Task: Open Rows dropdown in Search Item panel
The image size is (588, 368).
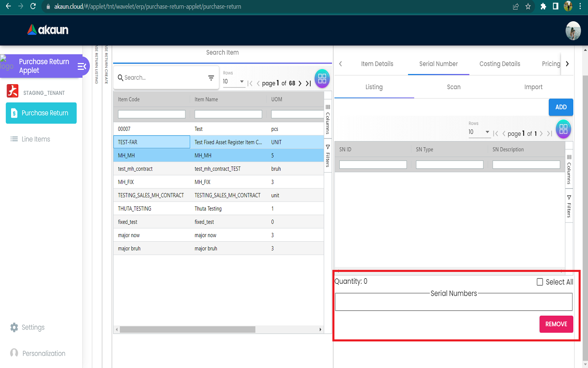Action: pos(234,81)
